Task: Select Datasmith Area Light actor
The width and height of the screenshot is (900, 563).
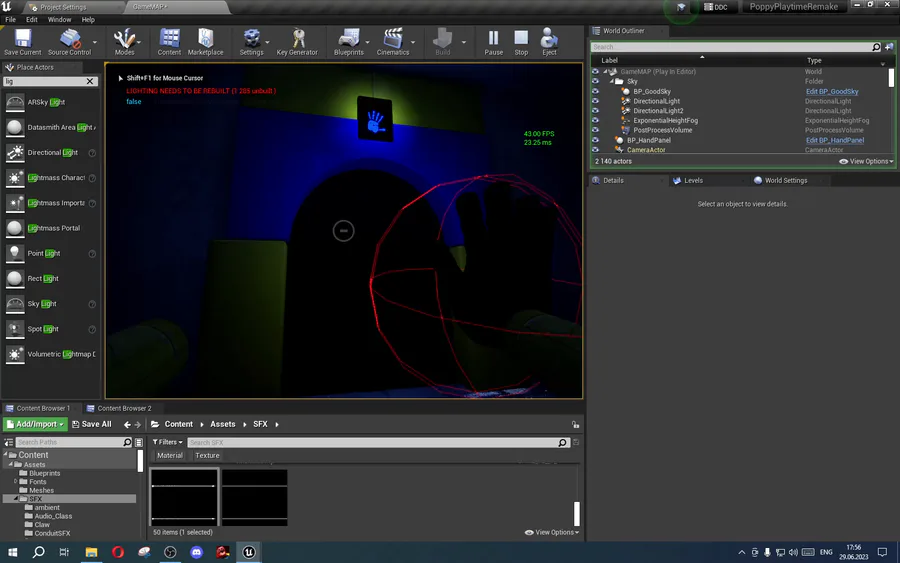Action: coord(50,127)
